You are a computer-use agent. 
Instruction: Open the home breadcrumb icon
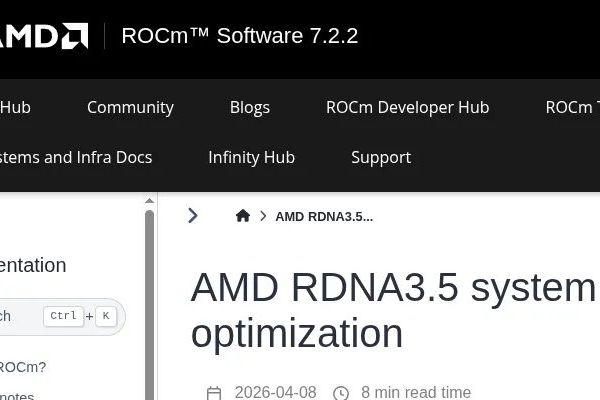tap(243, 216)
